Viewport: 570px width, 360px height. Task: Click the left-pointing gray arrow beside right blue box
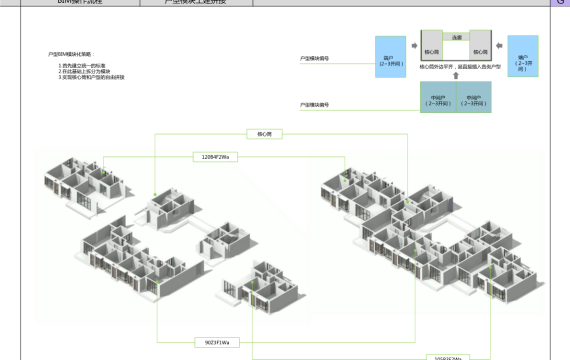[x=499, y=46]
